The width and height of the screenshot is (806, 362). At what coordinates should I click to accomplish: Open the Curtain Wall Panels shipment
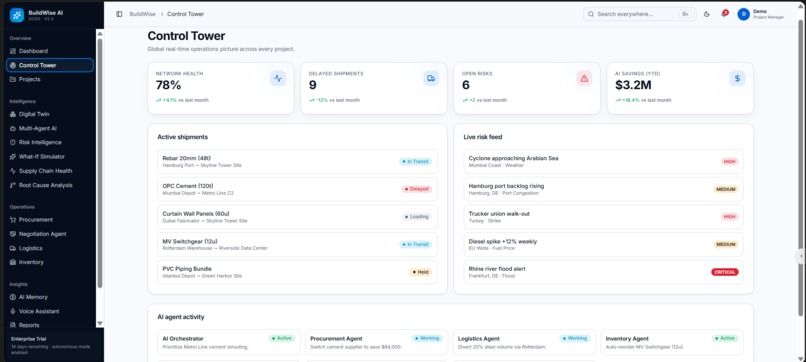coord(298,217)
